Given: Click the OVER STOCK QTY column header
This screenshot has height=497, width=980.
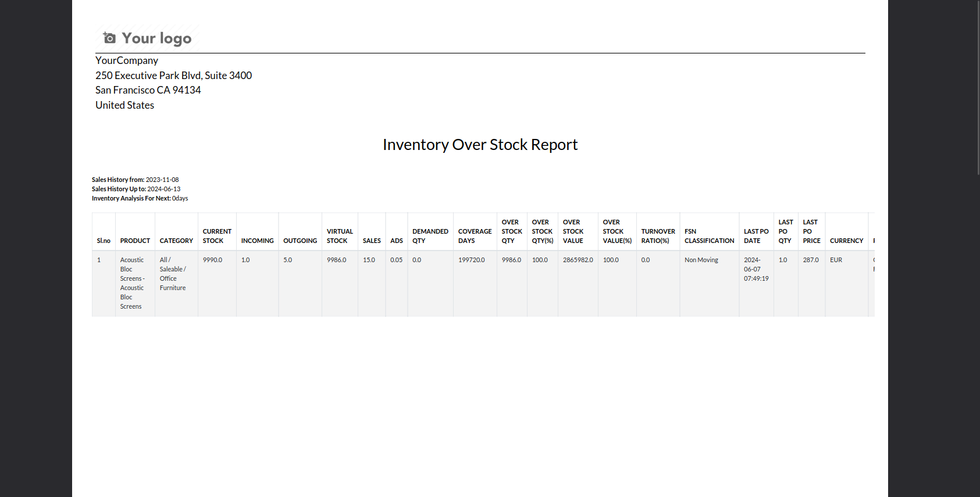Looking at the screenshot, I should [x=512, y=231].
